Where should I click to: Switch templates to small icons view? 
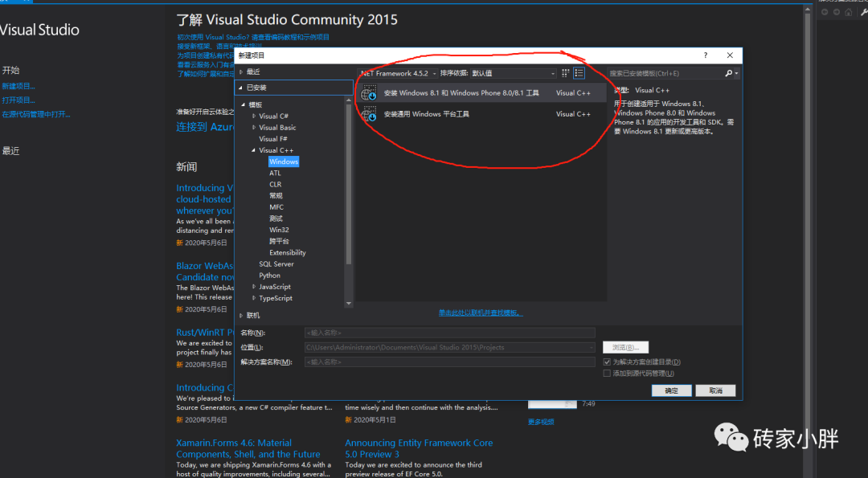pos(565,73)
